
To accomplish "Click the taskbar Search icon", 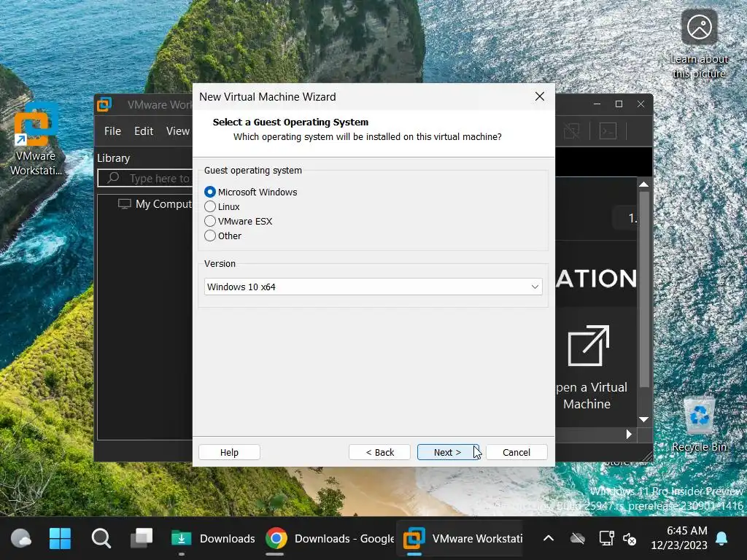I will (x=101, y=539).
